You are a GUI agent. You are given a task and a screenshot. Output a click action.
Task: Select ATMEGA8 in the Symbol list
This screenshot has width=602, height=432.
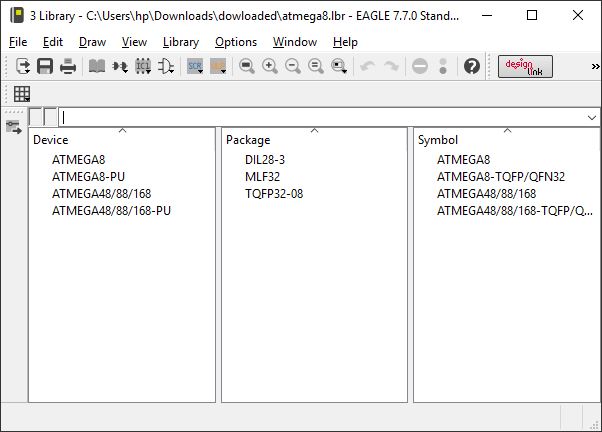coord(463,159)
